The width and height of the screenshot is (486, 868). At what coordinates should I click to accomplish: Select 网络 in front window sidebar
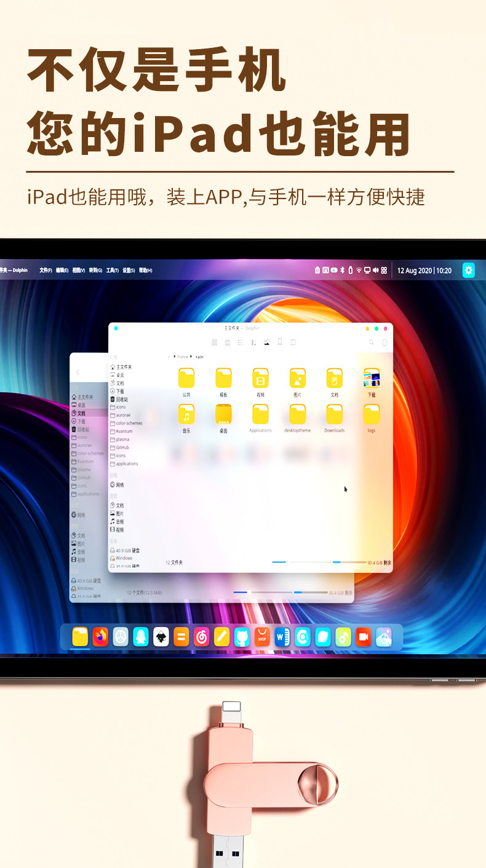pyautogui.click(x=117, y=485)
